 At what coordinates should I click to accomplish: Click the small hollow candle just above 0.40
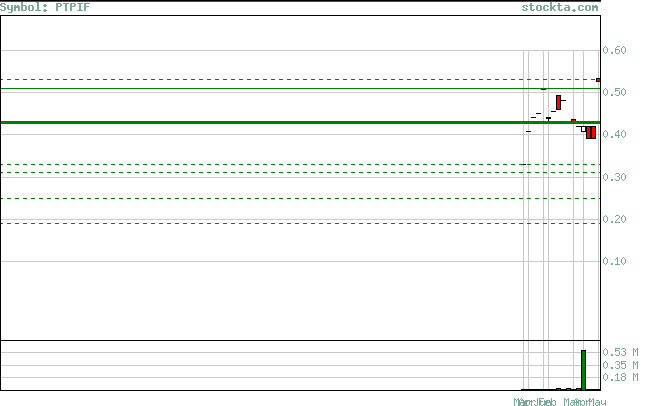coord(584,129)
